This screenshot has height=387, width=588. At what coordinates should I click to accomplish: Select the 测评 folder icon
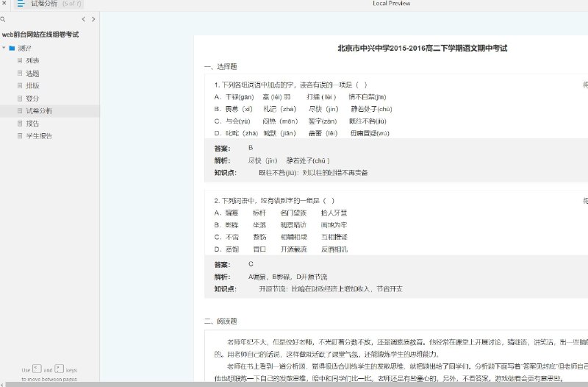coord(12,48)
